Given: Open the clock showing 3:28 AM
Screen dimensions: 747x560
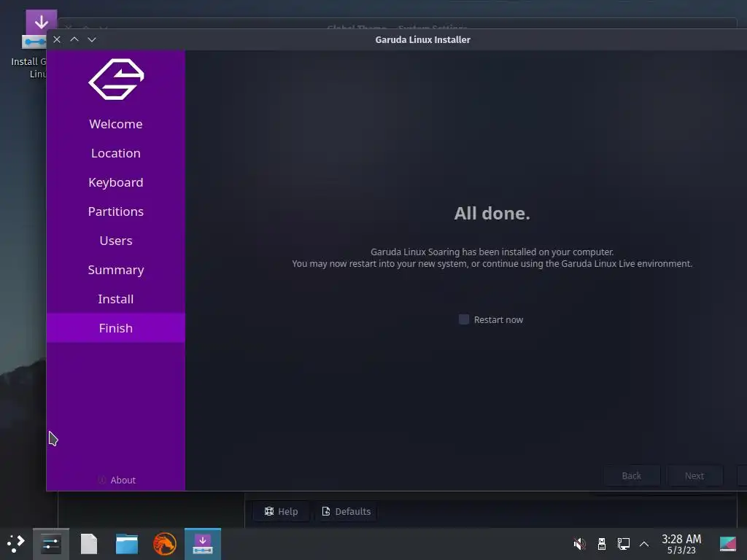Looking at the screenshot, I should click(x=681, y=544).
